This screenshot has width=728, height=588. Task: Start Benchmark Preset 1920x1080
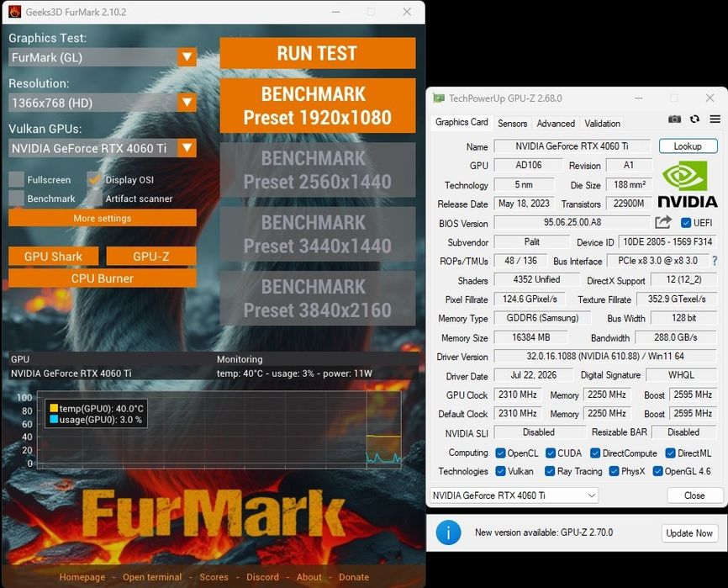(x=318, y=105)
